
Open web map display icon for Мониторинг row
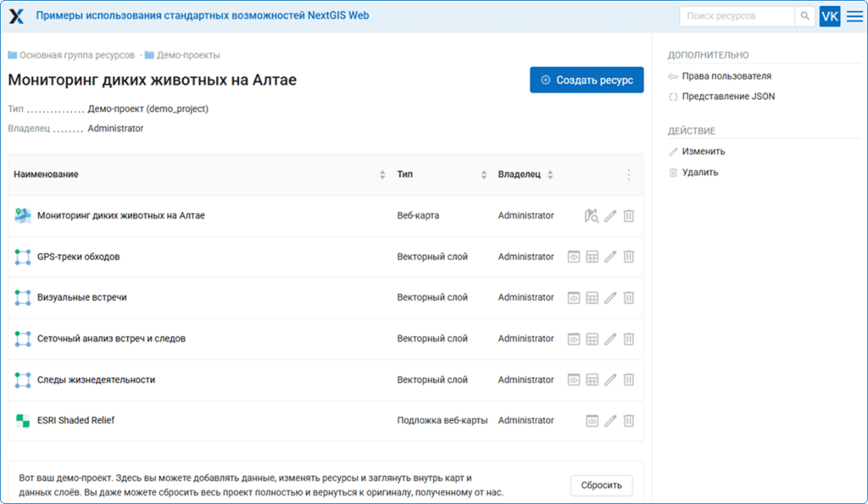click(x=592, y=216)
